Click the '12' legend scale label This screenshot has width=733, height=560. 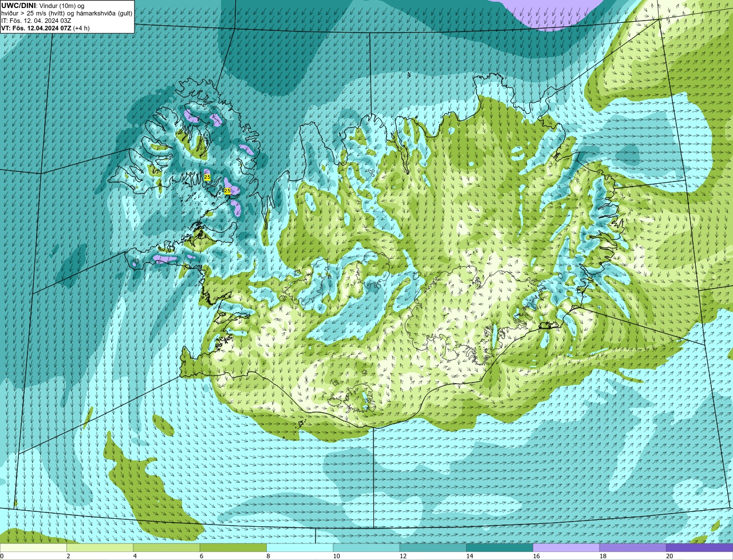coord(402,556)
